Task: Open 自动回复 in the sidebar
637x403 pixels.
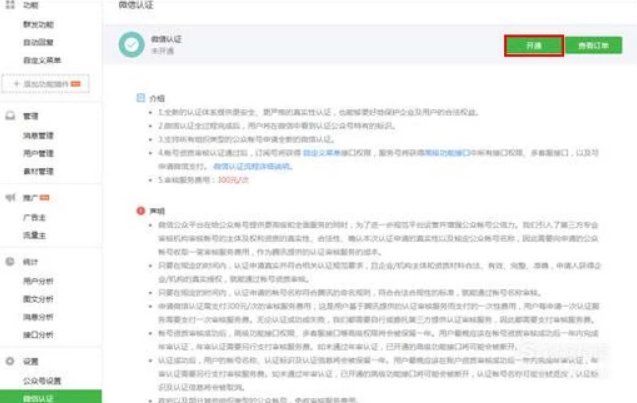Action: click(38, 42)
